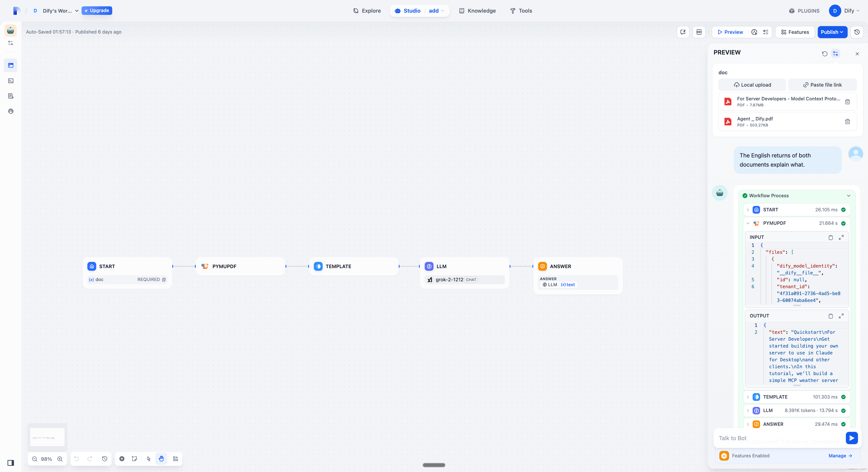Click the add node plus icon
868x472 pixels.
[122, 459]
